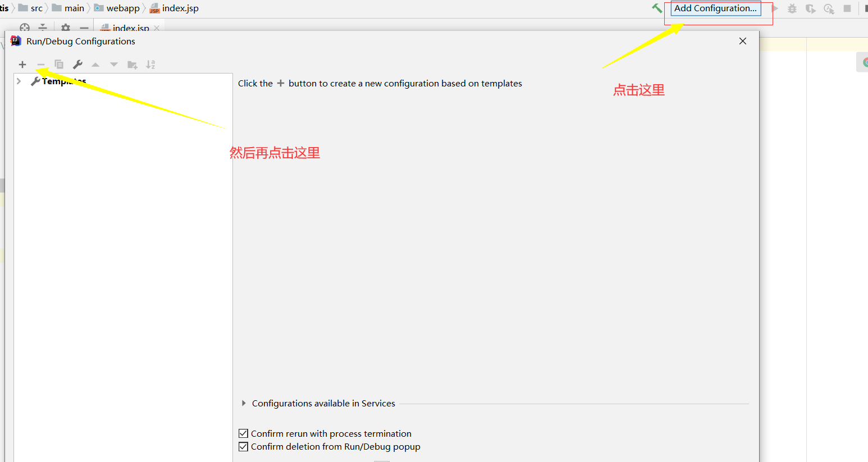This screenshot has height=462, width=868.
Task: Expand the Templates tree node
Action: click(x=19, y=81)
